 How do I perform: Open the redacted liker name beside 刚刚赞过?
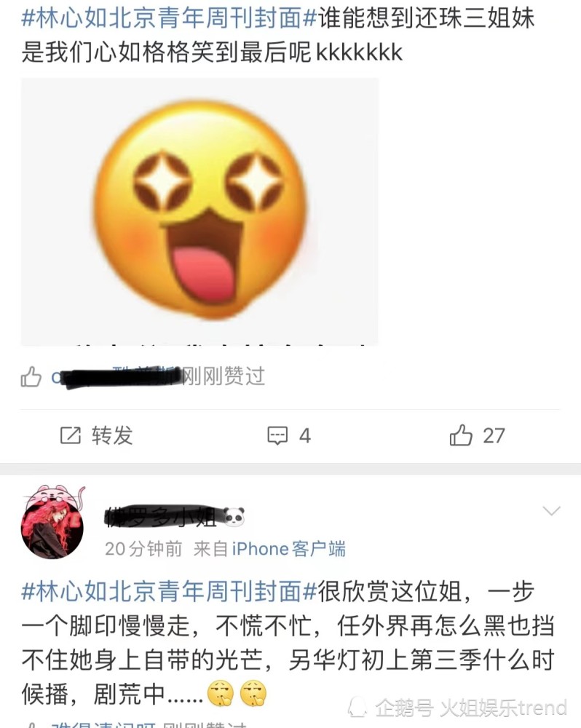pos(116,376)
